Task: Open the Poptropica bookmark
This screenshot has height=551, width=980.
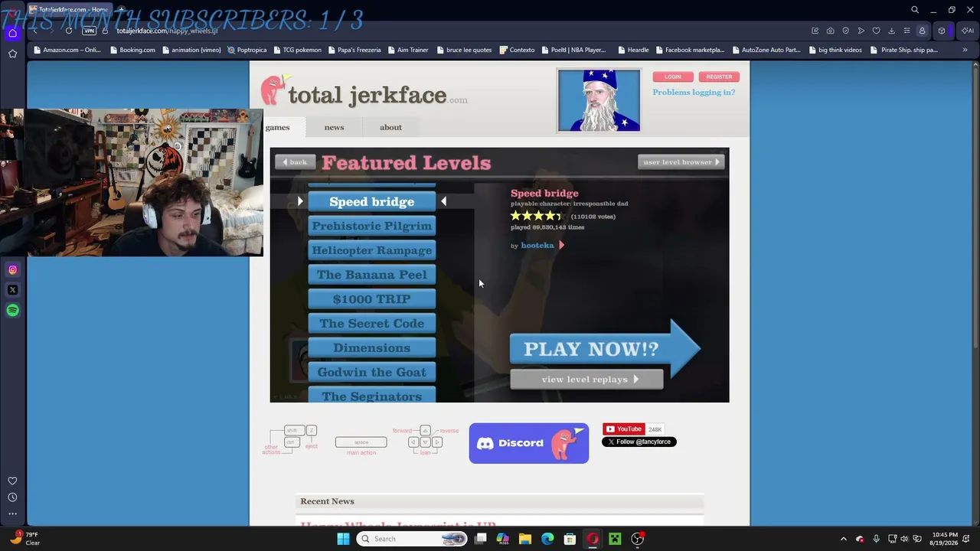Action: 247,50
